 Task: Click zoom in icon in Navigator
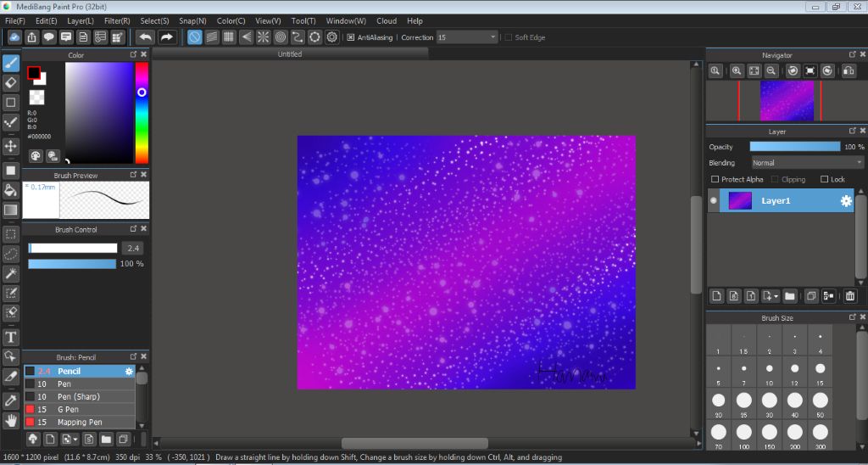coord(737,70)
